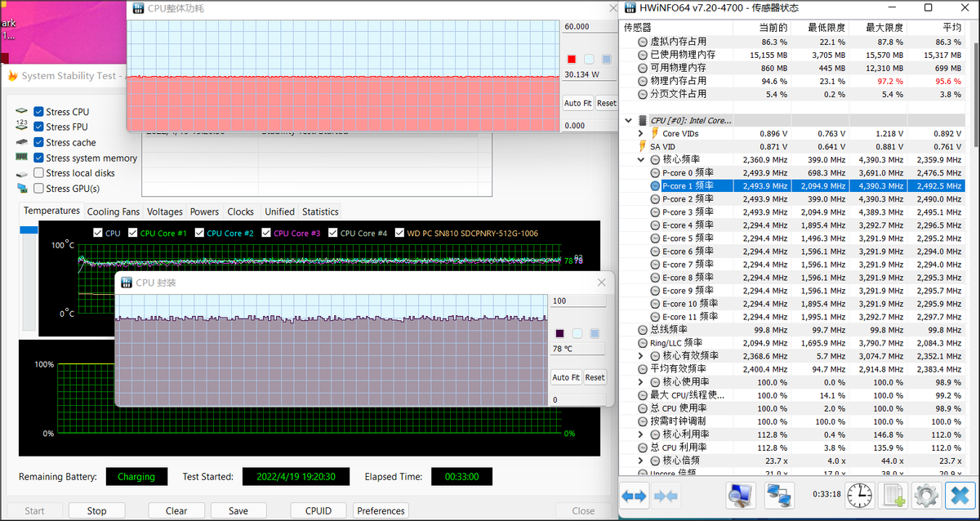Image resolution: width=980 pixels, height=521 pixels.
Task: Open CPUID from the bottom bar
Action: [318, 510]
